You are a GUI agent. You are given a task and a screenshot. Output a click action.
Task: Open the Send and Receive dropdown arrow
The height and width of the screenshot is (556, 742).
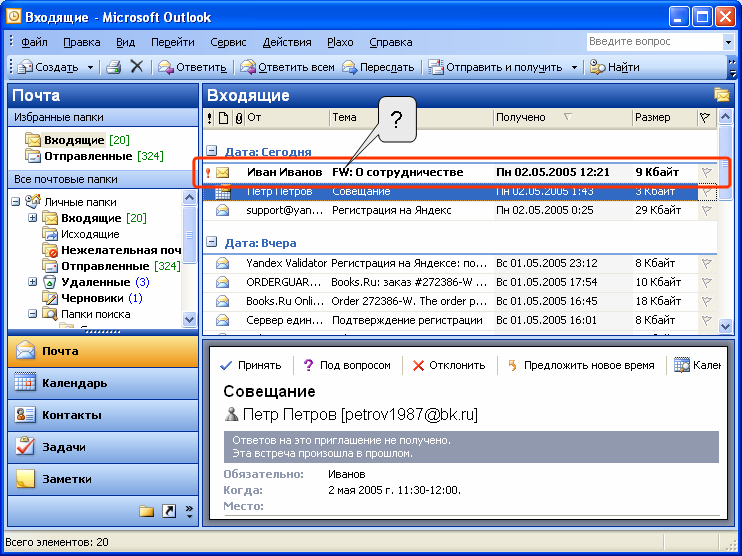point(574,68)
